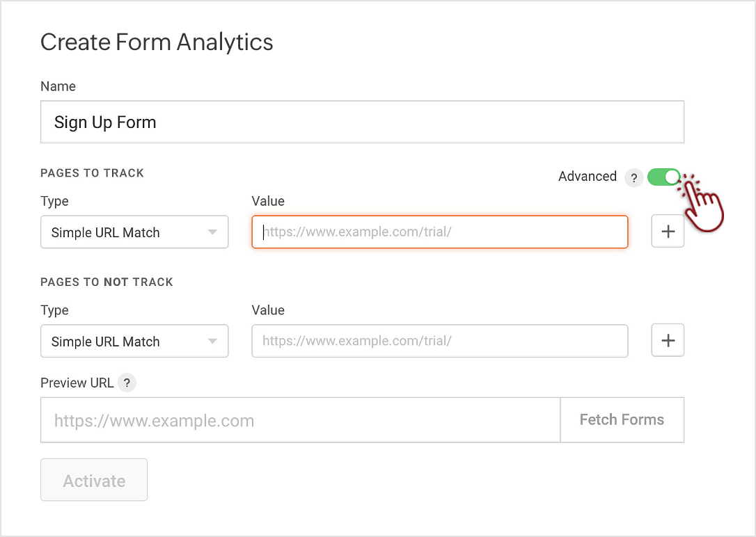Click the Pages to Not Track Value field
Screen dimensions: 756x537
click(x=439, y=342)
